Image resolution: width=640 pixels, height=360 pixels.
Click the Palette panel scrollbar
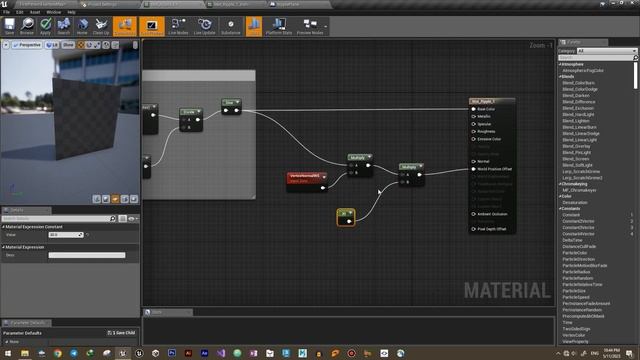click(x=636, y=76)
